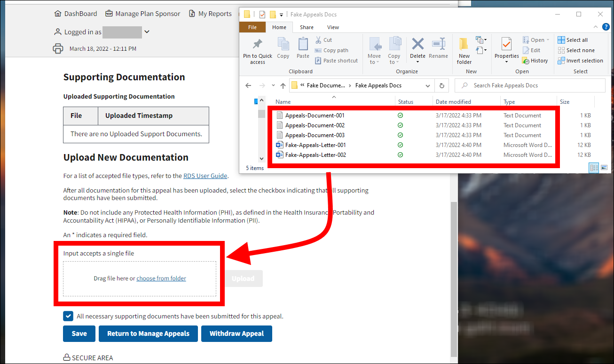Click the Paste icon in the ribbon
This screenshot has height=364, width=614.
point(303,46)
